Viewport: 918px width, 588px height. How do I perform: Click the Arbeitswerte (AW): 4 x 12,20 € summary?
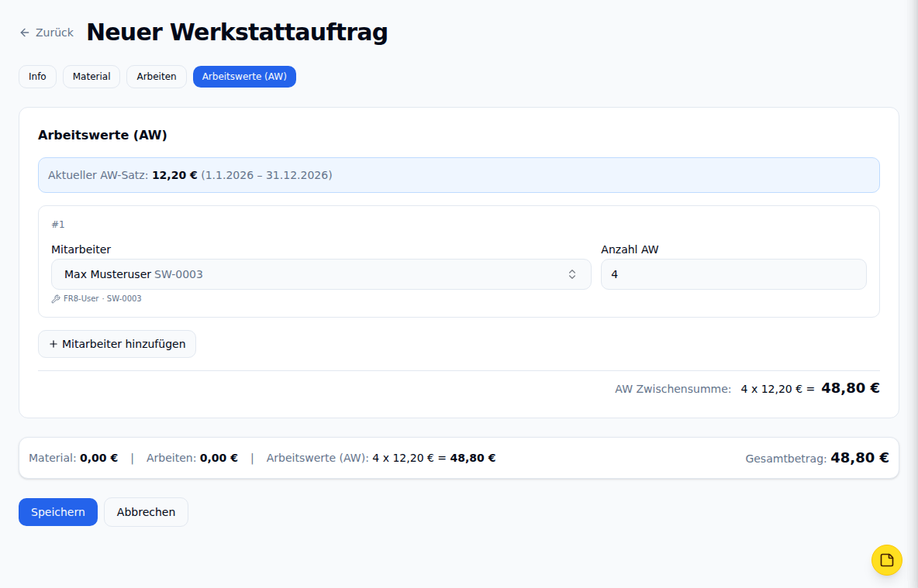(381, 458)
